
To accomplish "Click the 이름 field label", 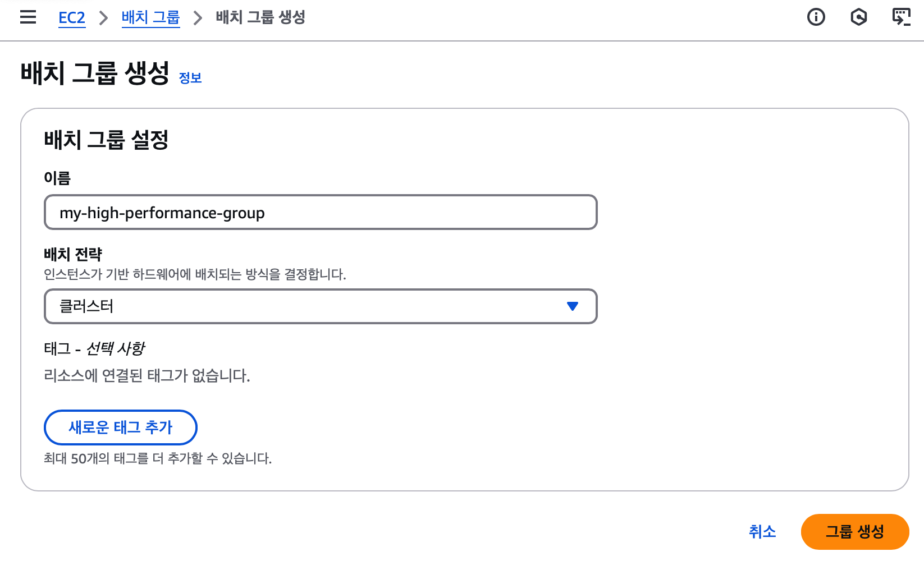I will pos(57,178).
